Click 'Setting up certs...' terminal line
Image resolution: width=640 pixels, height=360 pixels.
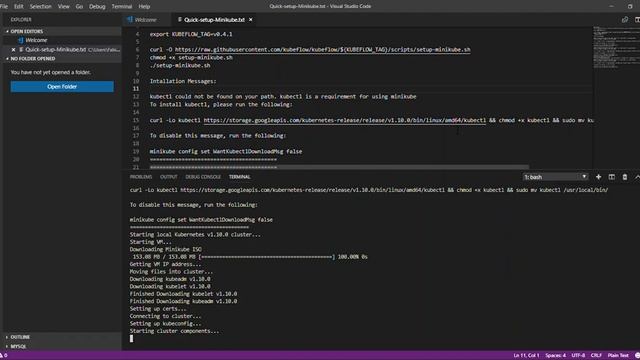click(158, 309)
